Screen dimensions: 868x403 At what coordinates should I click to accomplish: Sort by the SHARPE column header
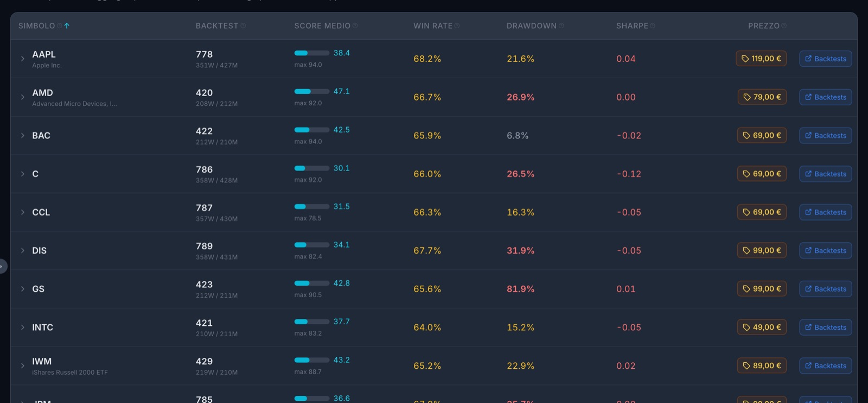632,26
